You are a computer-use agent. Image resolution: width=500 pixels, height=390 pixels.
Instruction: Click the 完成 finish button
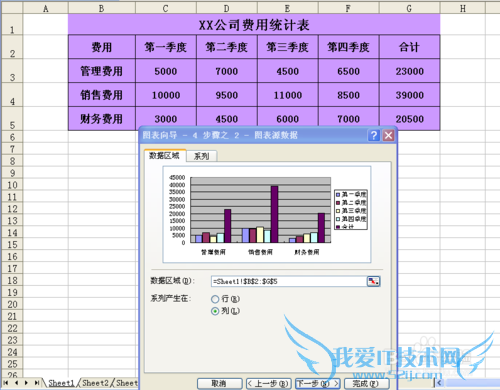coord(366,384)
